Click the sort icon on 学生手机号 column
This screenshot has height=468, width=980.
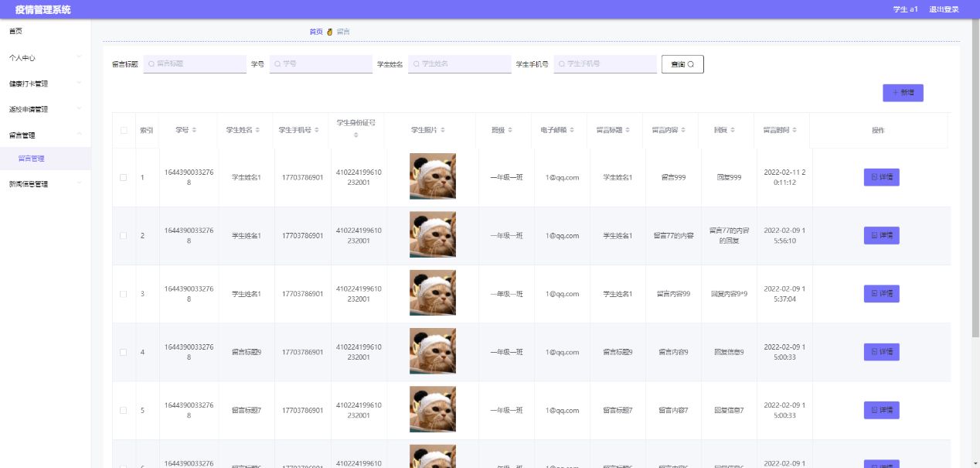pos(318,130)
